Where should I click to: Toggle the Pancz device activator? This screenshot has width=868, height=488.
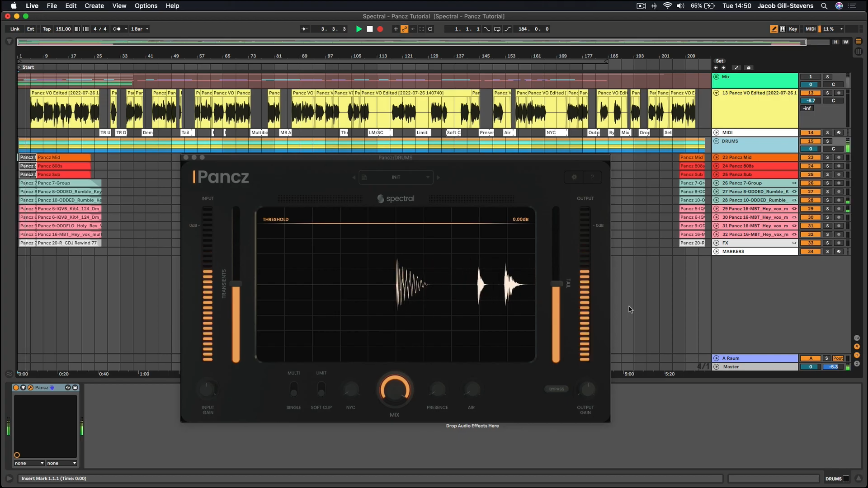16,388
